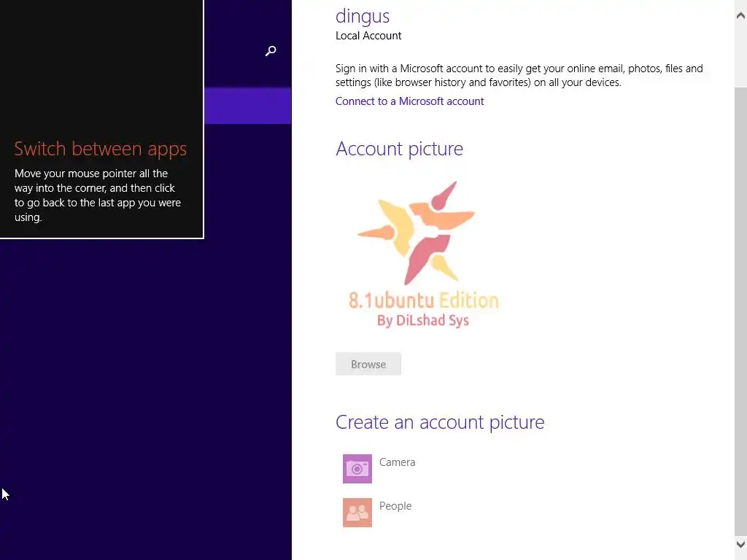Click the dingus account name
747x560 pixels.
362,16
